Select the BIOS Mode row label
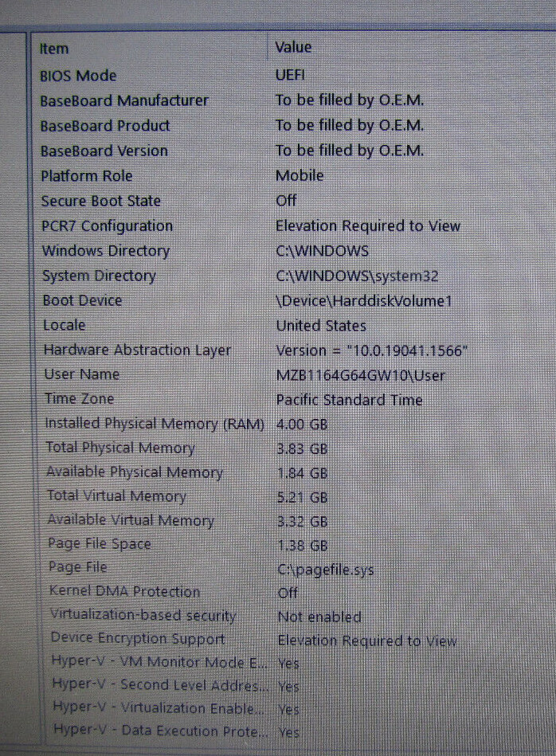The height and width of the screenshot is (756, 556). tap(78, 76)
